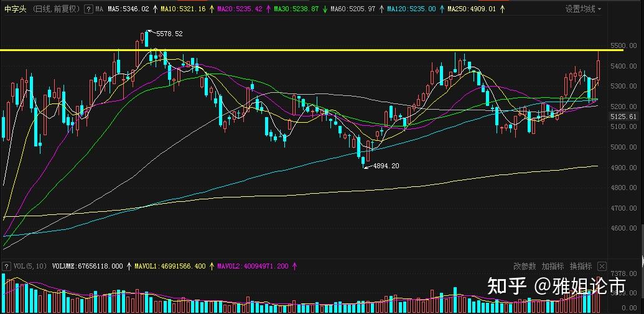Select the MA30:5238.87 value
The image size is (644, 314).
click(296, 9)
